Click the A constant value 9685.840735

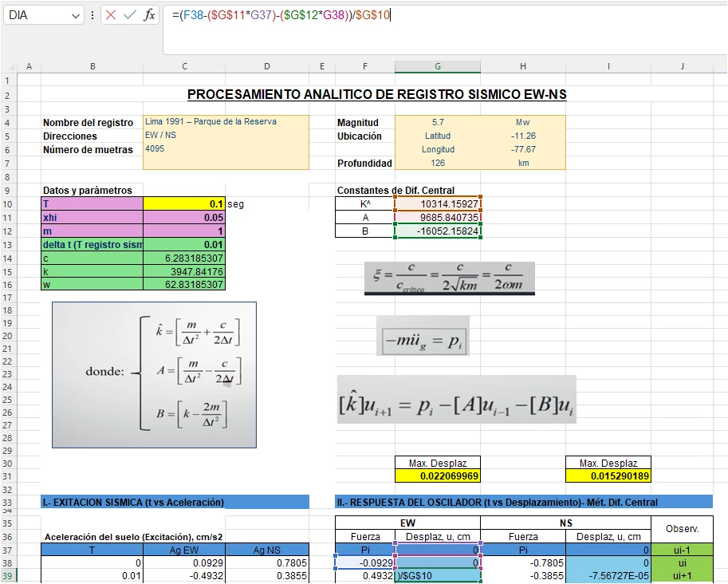pyautogui.click(x=437, y=218)
